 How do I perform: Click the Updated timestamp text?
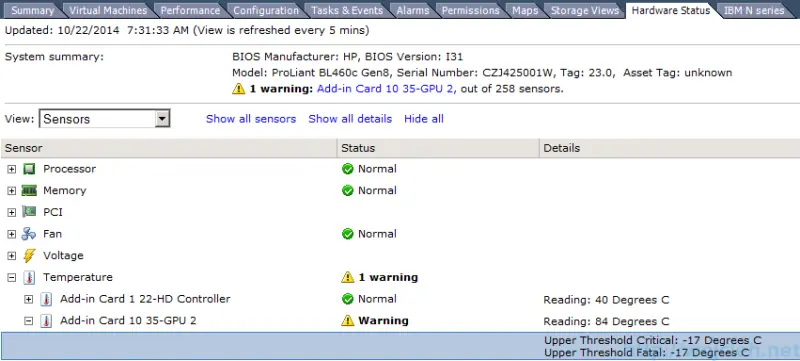pyautogui.click(x=186, y=31)
